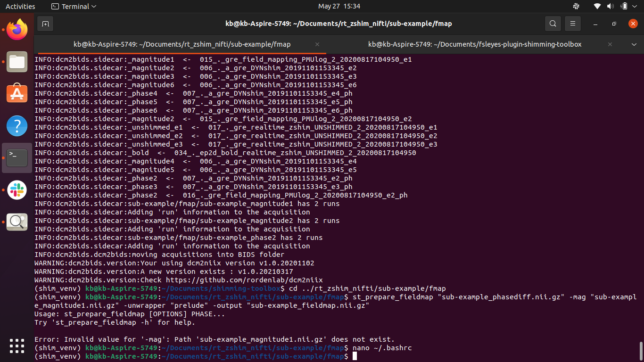Open the May 27 15:34 clock calendar
This screenshot has height=362, width=644.
(339, 6)
